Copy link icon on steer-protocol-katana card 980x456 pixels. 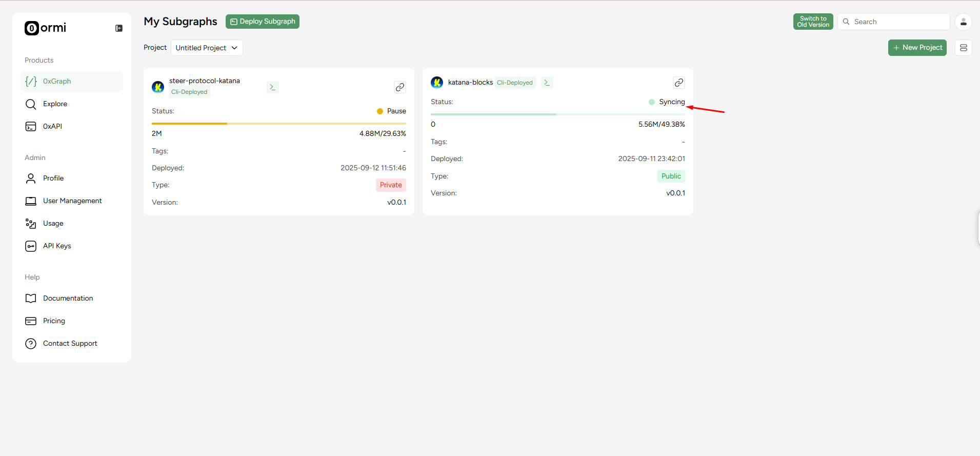tap(400, 87)
